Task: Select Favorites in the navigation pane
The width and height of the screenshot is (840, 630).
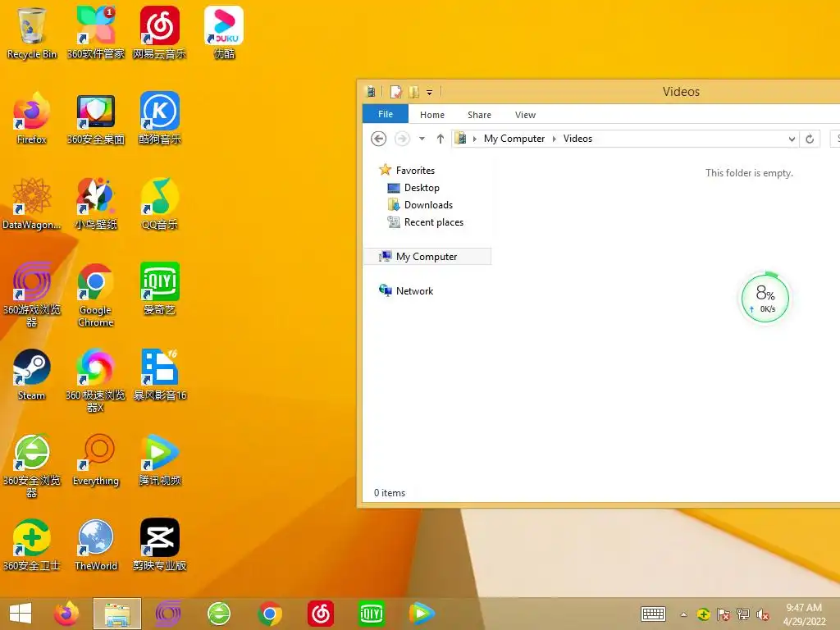Action: [x=407, y=171]
